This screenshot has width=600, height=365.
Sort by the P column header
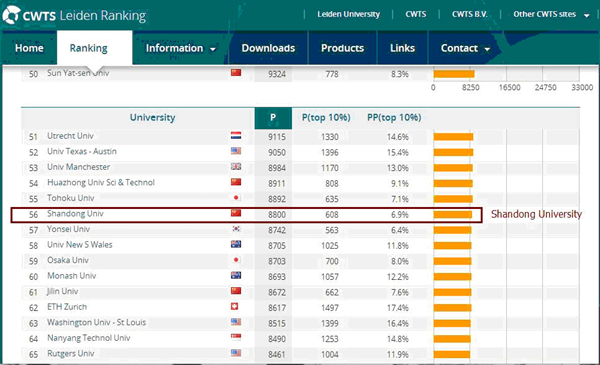pyautogui.click(x=273, y=118)
